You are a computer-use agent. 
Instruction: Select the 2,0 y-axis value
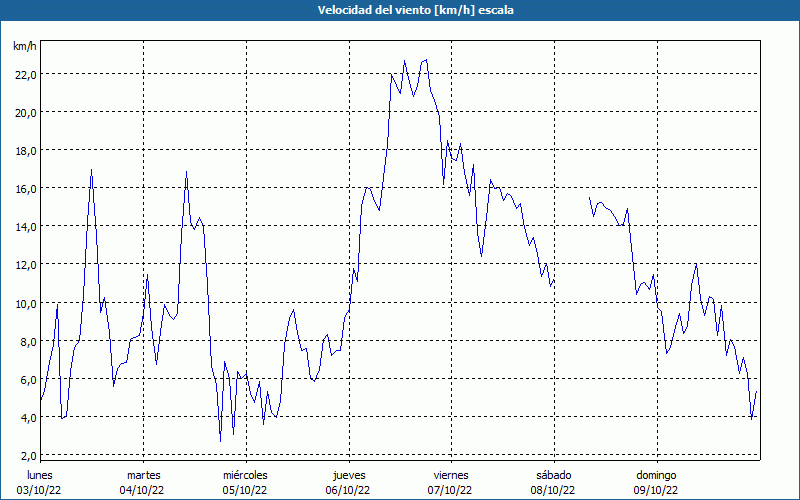tap(29, 456)
